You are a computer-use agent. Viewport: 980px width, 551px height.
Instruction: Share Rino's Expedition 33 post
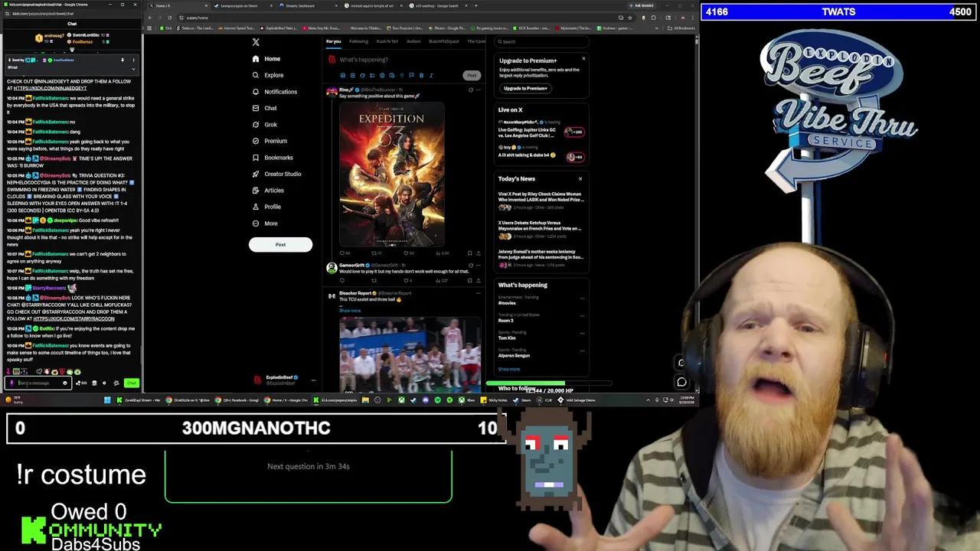click(x=479, y=253)
